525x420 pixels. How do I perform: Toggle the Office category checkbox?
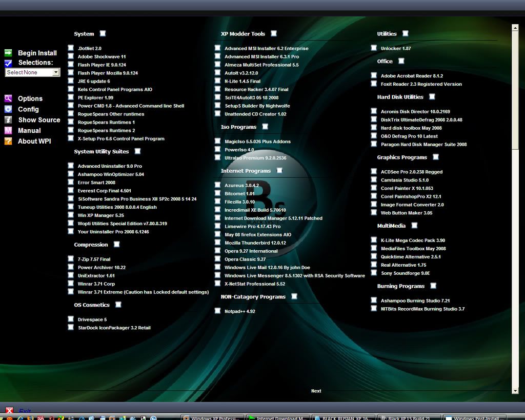pyautogui.click(x=401, y=61)
